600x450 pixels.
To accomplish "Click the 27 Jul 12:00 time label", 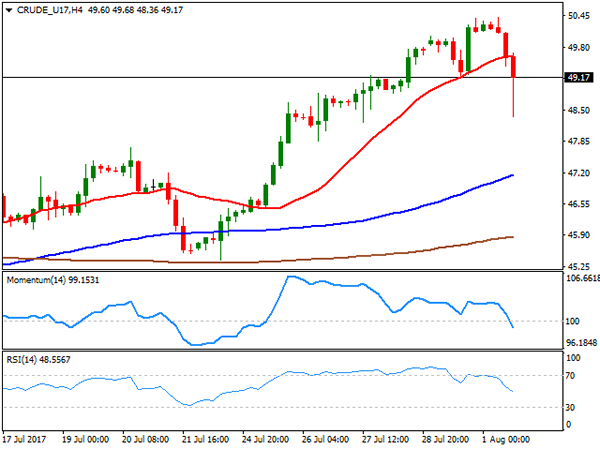I will 385,439.
